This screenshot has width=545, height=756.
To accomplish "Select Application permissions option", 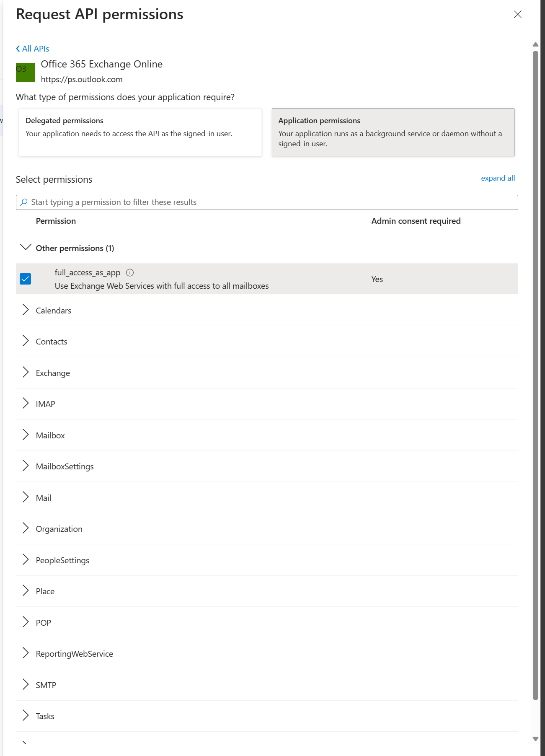I will click(393, 132).
